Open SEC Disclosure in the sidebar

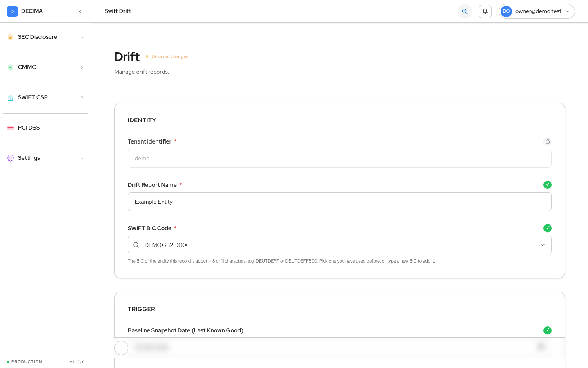click(45, 37)
